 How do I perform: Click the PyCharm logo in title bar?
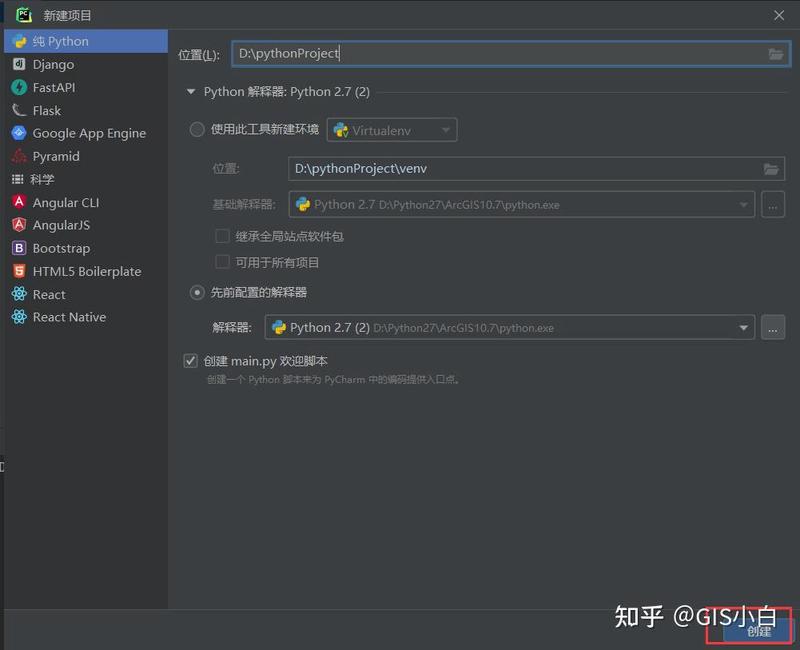coord(23,15)
